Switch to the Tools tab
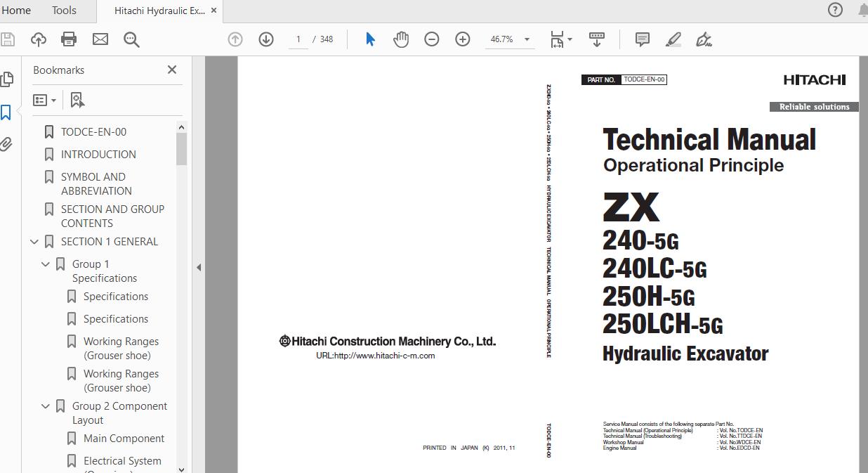Screen dimensions: 868x473 (64, 10)
